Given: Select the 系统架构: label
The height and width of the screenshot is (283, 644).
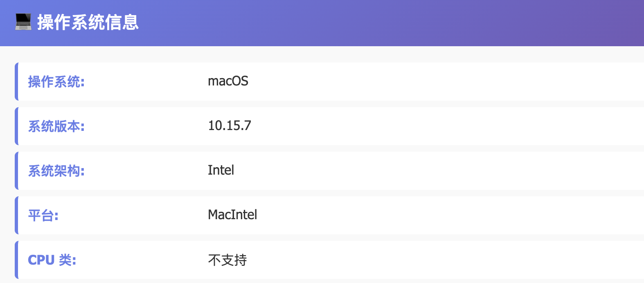Looking at the screenshot, I should [56, 171].
